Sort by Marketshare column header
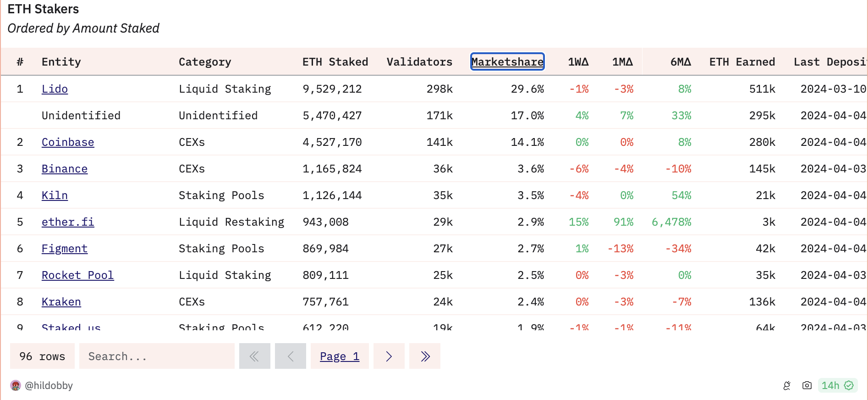868x400 pixels. pos(507,62)
